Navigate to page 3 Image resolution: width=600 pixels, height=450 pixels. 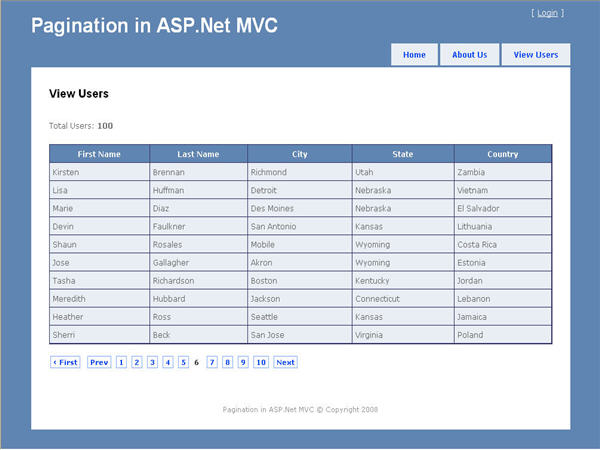(x=152, y=362)
